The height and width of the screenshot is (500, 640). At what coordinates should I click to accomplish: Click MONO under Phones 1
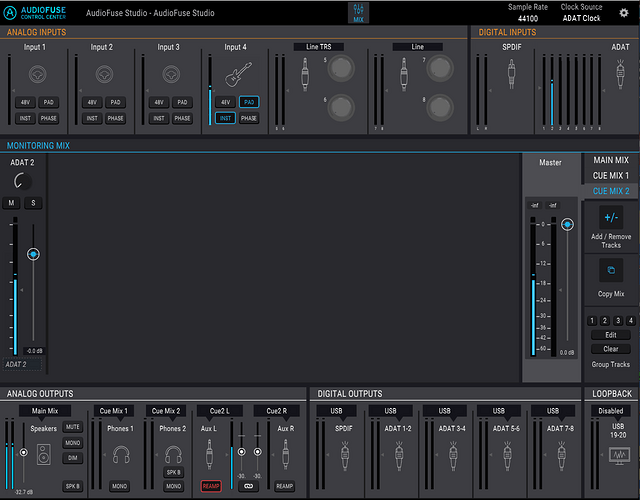120,486
